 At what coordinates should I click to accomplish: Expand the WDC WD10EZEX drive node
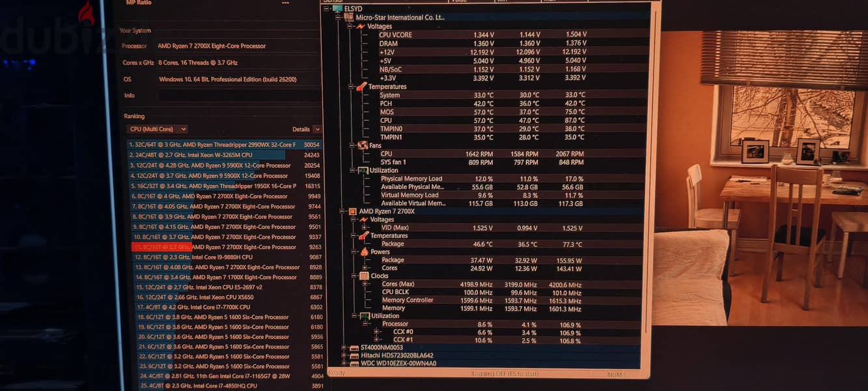tap(344, 363)
